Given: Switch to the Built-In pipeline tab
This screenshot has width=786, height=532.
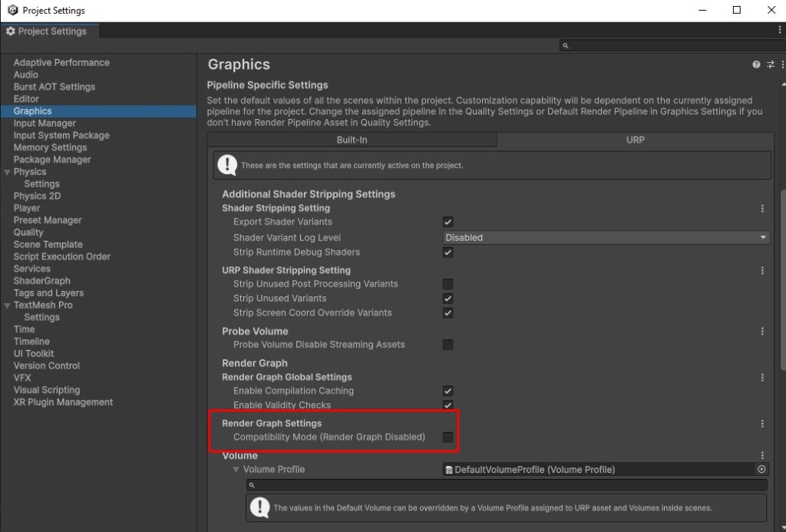Looking at the screenshot, I should click(x=352, y=140).
